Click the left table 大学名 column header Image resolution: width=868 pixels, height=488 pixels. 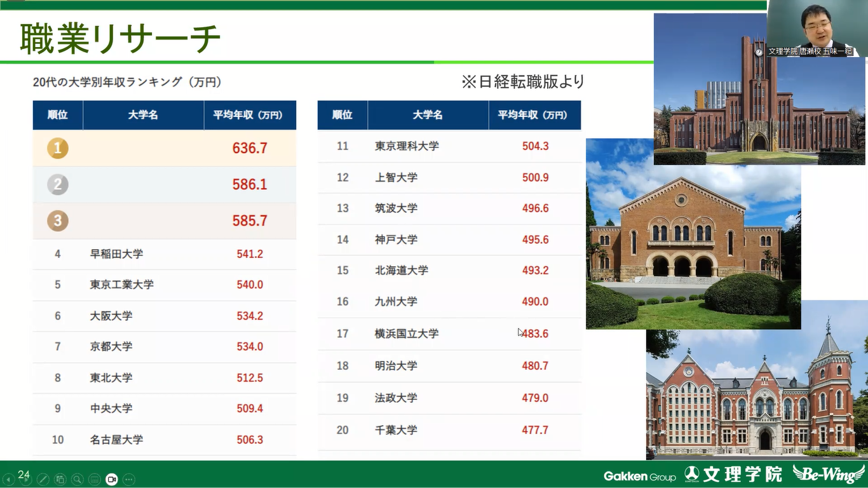pos(143,115)
